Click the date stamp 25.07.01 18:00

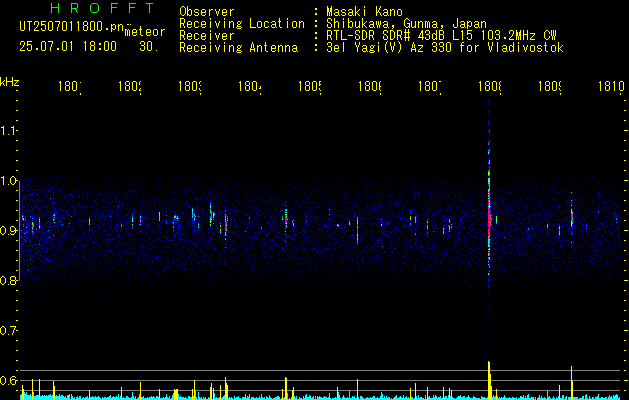point(68,47)
